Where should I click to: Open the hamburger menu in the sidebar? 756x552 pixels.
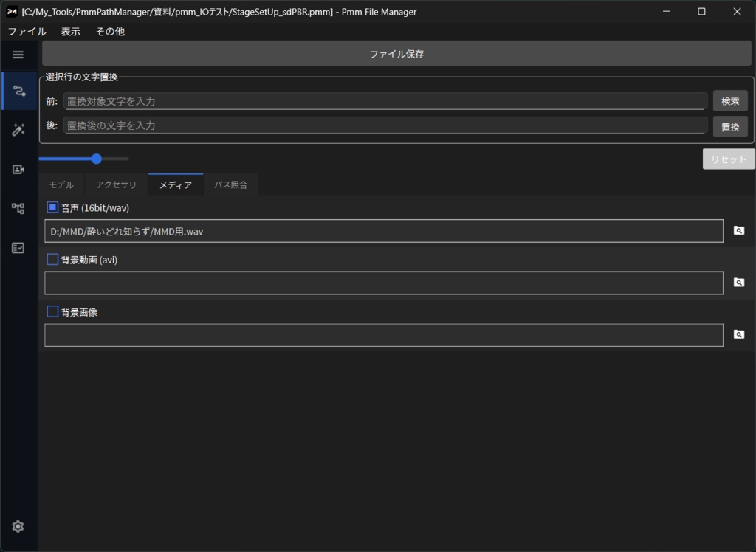pyautogui.click(x=18, y=55)
